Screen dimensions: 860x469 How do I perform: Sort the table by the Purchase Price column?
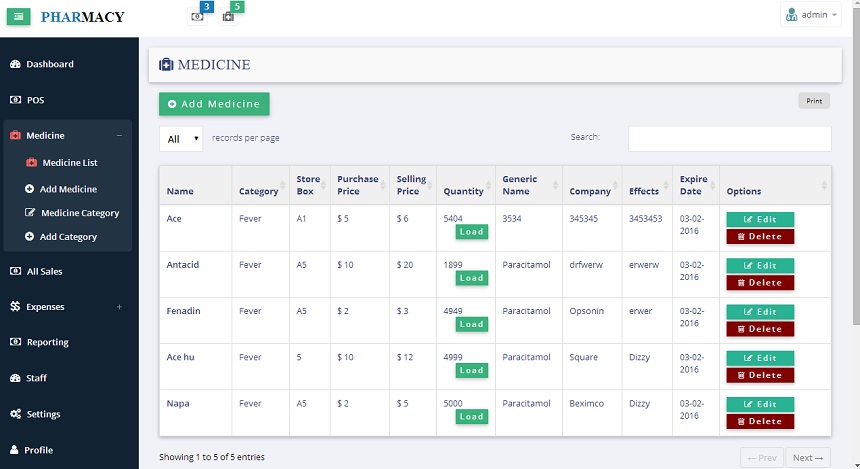tap(359, 185)
